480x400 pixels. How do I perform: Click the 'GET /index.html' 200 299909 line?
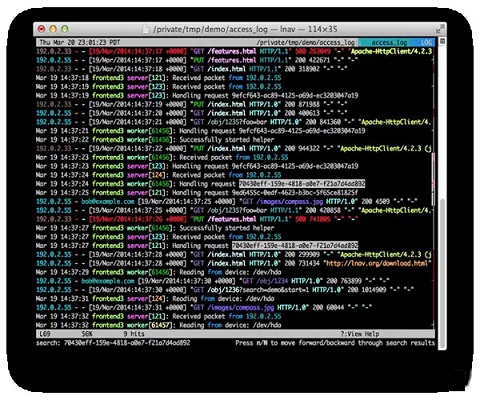coord(234,254)
